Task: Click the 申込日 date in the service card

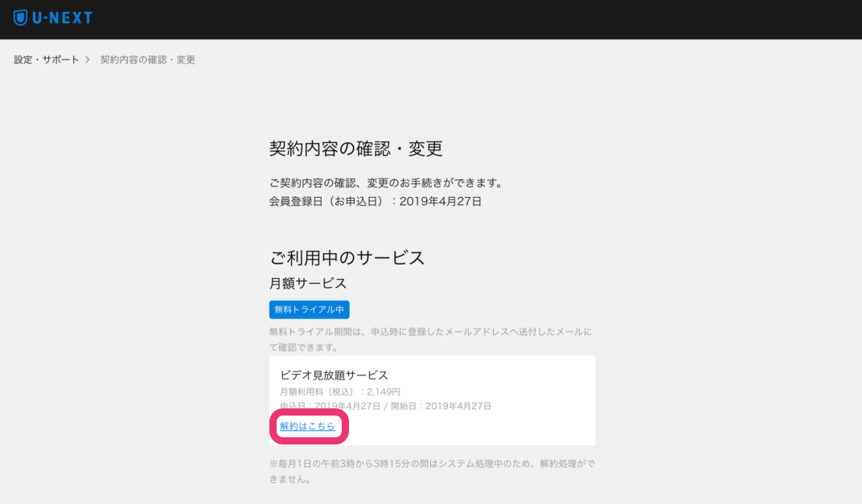Action: click(329, 406)
